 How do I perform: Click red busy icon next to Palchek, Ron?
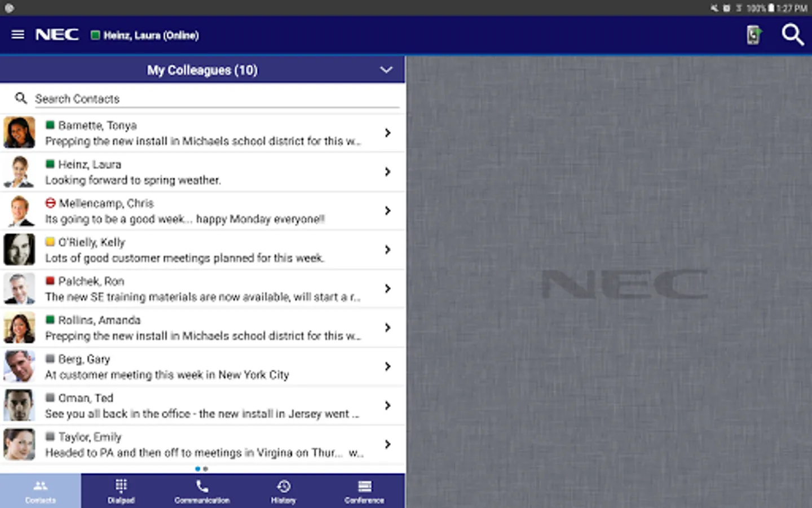coord(50,281)
